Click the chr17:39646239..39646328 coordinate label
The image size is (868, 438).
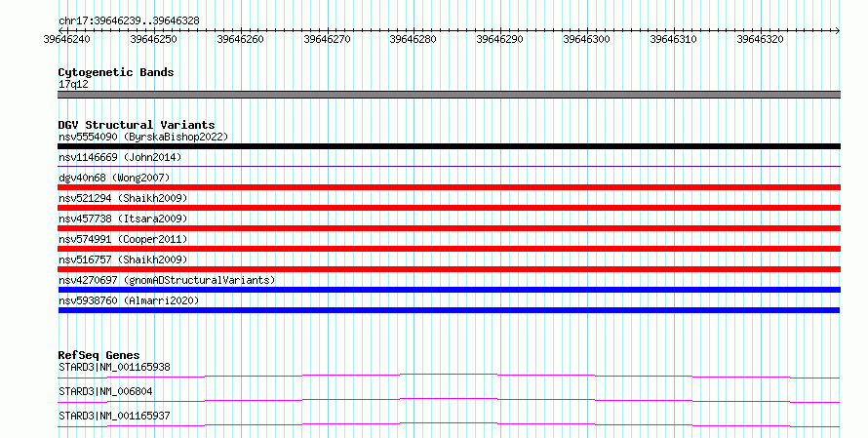(x=129, y=21)
